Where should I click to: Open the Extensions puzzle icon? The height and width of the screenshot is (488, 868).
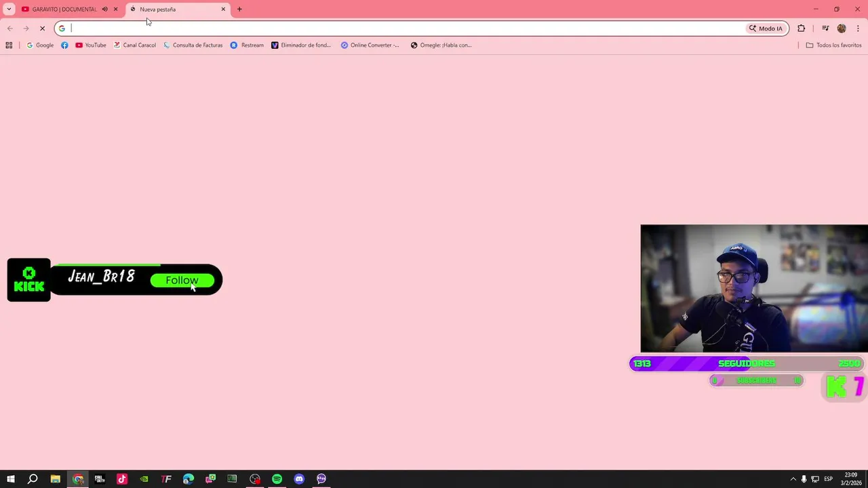[x=802, y=28]
